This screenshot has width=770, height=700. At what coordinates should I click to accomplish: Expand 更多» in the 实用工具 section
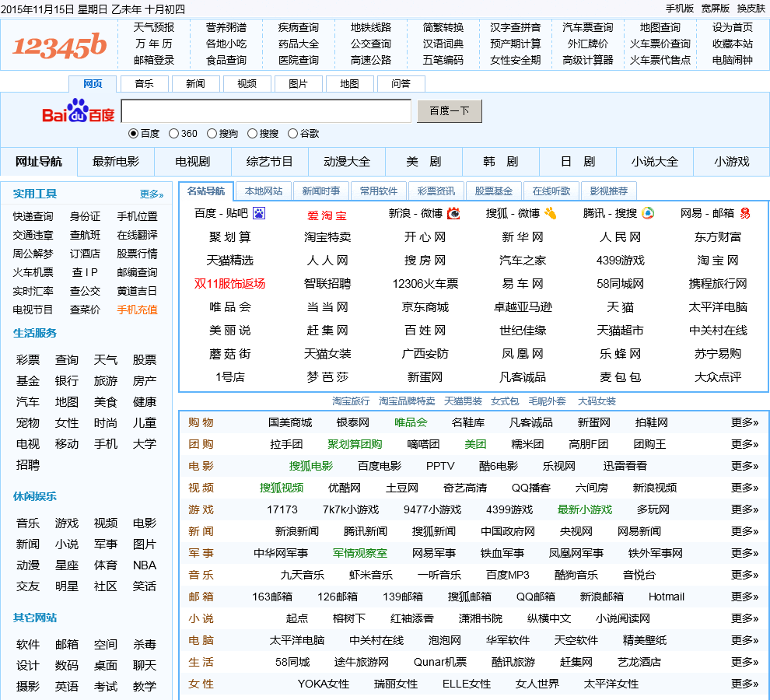point(152,194)
